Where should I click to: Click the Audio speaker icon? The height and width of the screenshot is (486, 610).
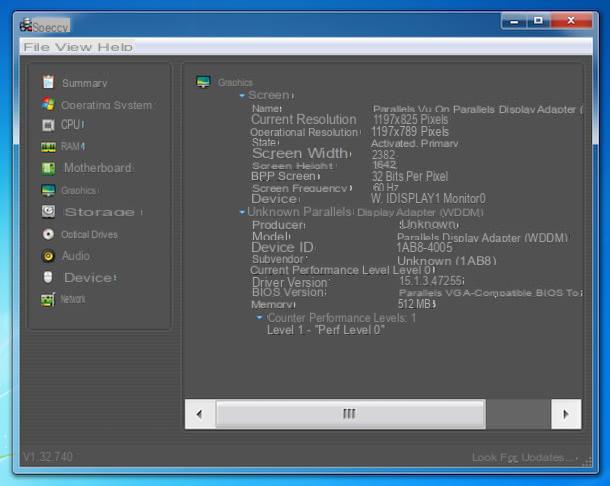click(48, 256)
